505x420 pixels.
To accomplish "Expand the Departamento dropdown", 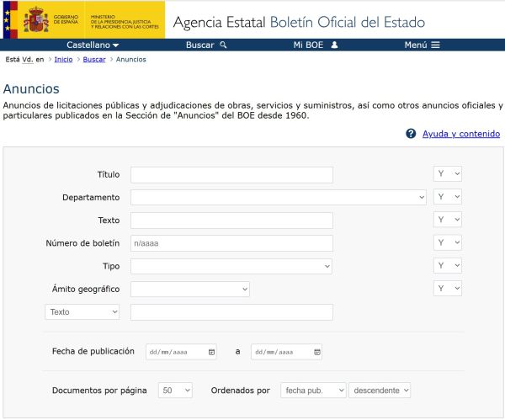I will (279, 197).
